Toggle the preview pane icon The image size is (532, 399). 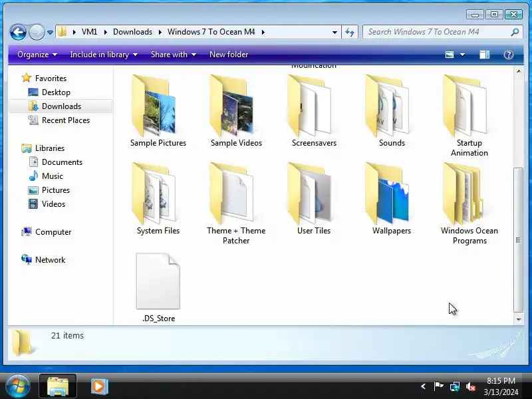tap(485, 55)
